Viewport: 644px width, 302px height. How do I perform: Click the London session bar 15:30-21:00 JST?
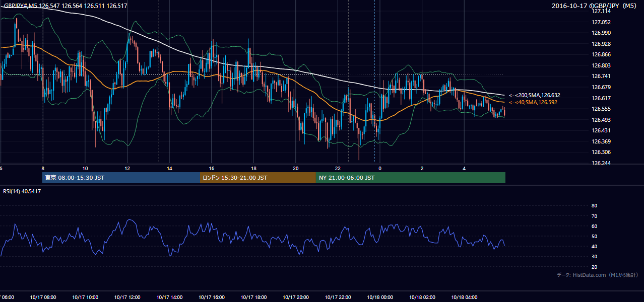[x=258, y=178]
